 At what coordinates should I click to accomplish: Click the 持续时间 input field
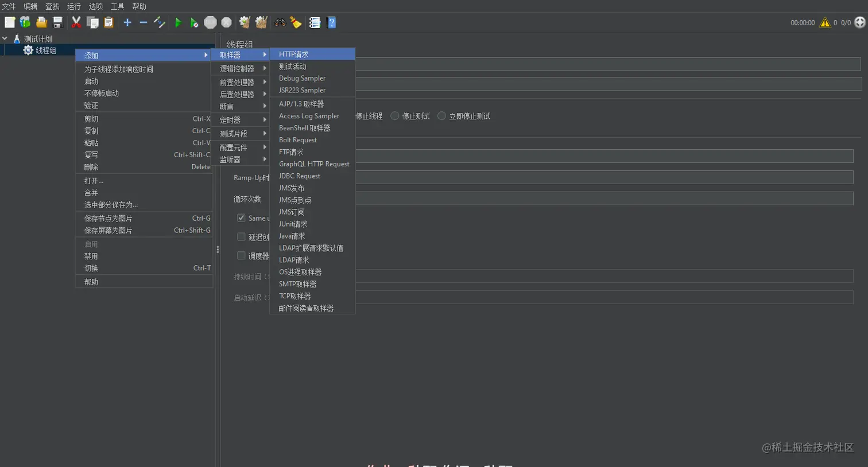(x=604, y=276)
